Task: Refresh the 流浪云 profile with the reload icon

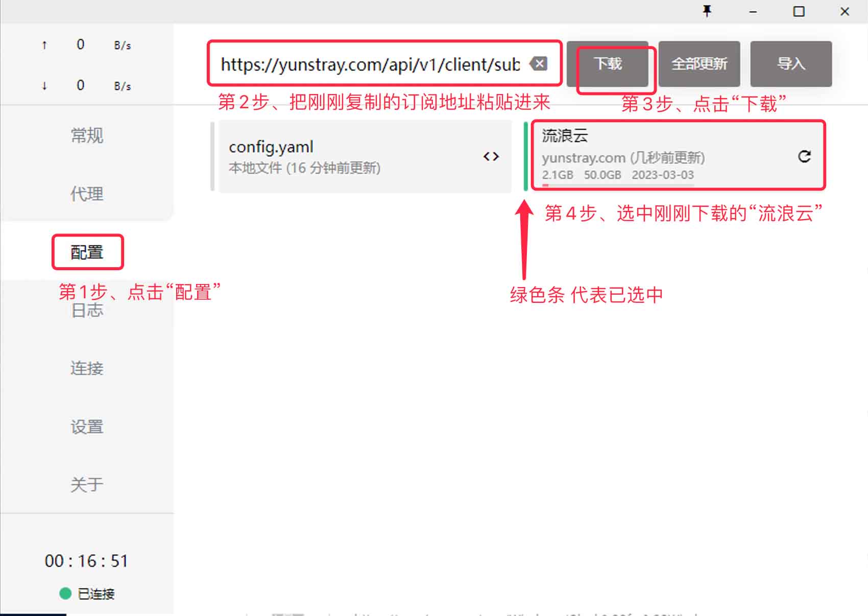Action: (x=804, y=156)
